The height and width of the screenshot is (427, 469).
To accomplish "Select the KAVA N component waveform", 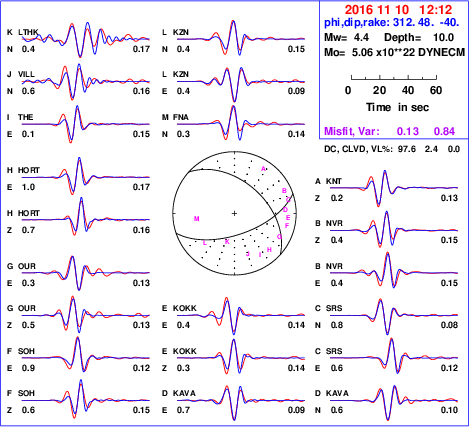I will point(394,401).
